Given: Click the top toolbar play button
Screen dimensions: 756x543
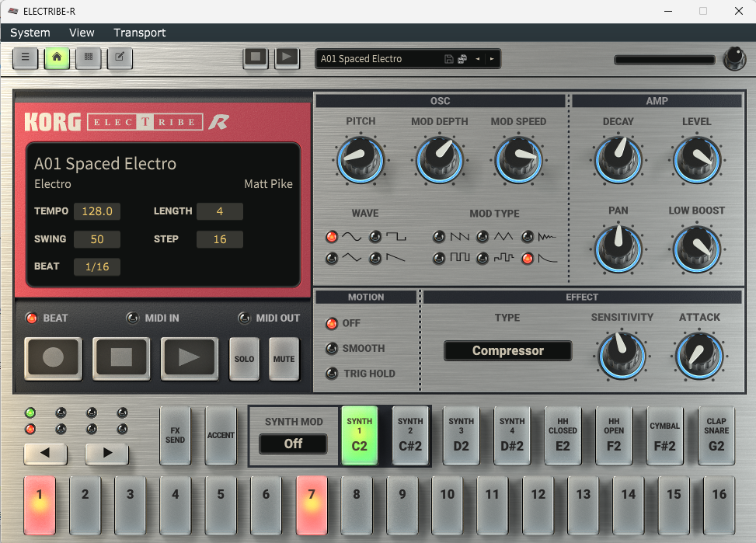Looking at the screenshot, I should click(x=287, y=57).
